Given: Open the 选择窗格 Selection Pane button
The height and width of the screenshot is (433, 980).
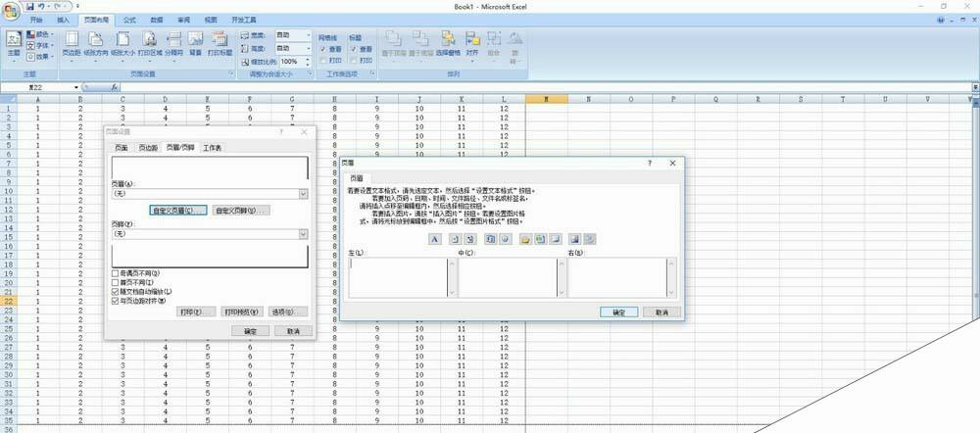Looking at the screenshot, I should click(448, 45).
